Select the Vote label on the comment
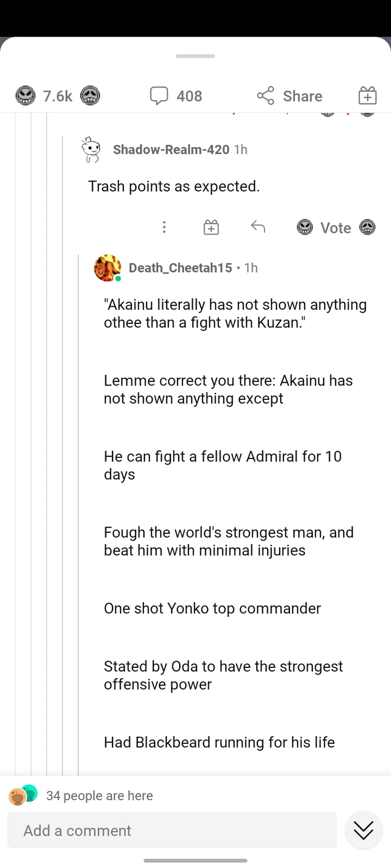Screen dimensions: 391x868 (x=336, y=227)
